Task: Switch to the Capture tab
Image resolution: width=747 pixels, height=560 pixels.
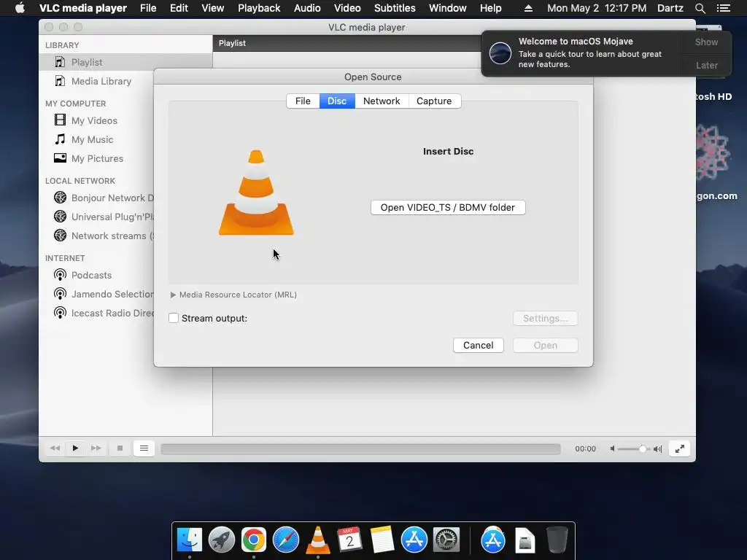Action: pyautogui.click(x=434, y=101)
